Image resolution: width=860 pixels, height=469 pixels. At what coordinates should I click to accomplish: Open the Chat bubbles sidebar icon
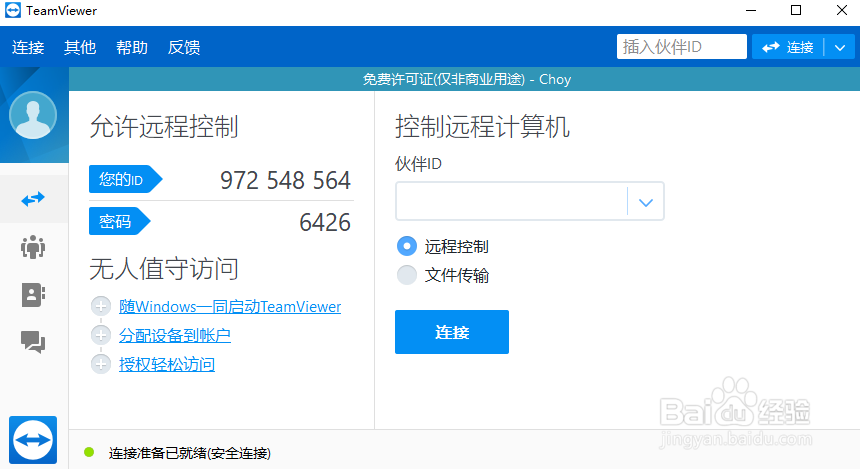pyautogui.click(x=33, y=342)
